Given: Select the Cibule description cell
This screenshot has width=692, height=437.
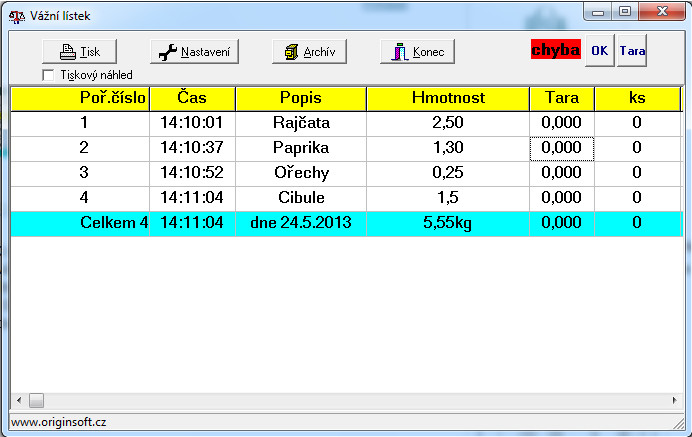Looking at the screenshot, I should (x=301, y=198).
